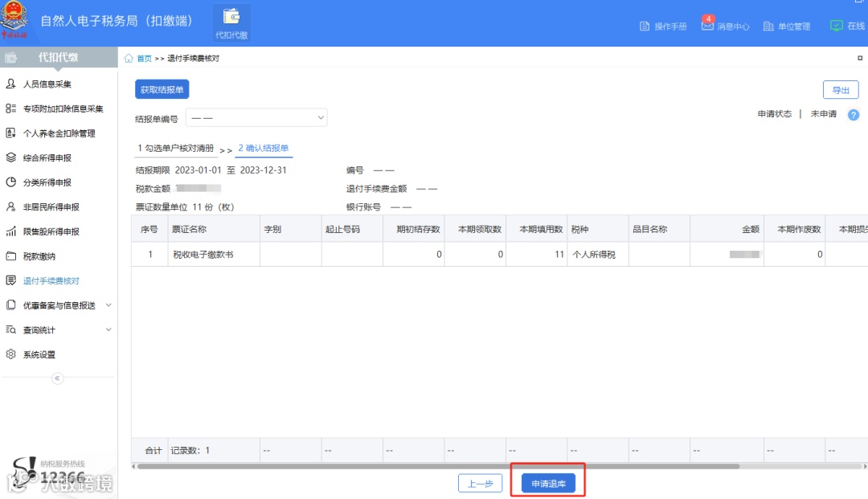Click the home icon in breadcrumb
This screenshot has height=499, width=868.
pyautogui.click(x=129, y=58)
